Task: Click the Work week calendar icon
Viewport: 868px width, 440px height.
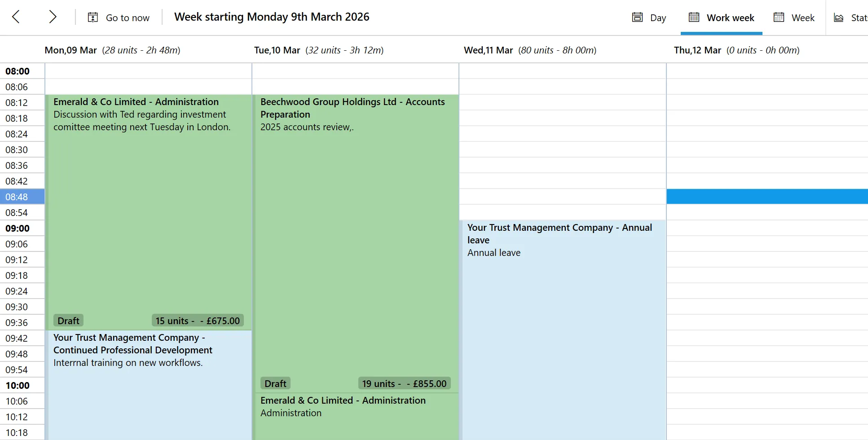Action: tap(693, 17)
